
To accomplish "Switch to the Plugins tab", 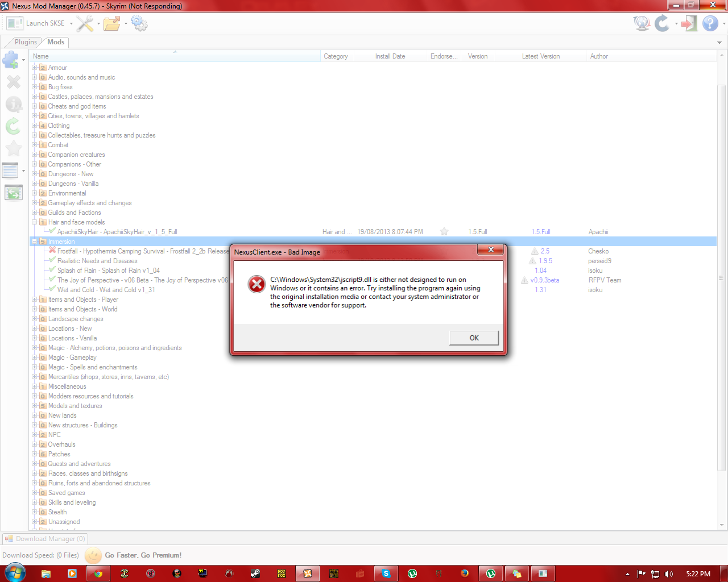I will point(25,42).
